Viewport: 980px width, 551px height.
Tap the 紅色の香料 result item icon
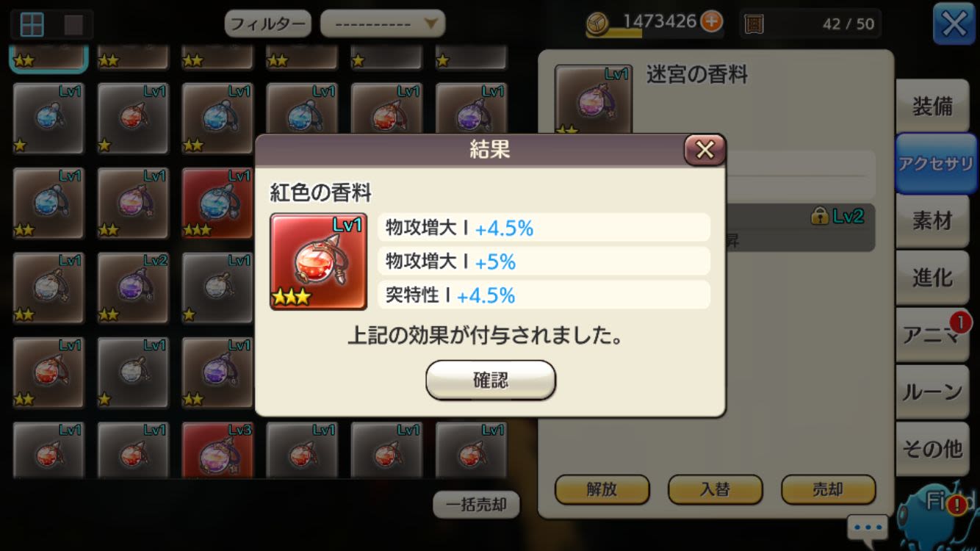point(318,261)
